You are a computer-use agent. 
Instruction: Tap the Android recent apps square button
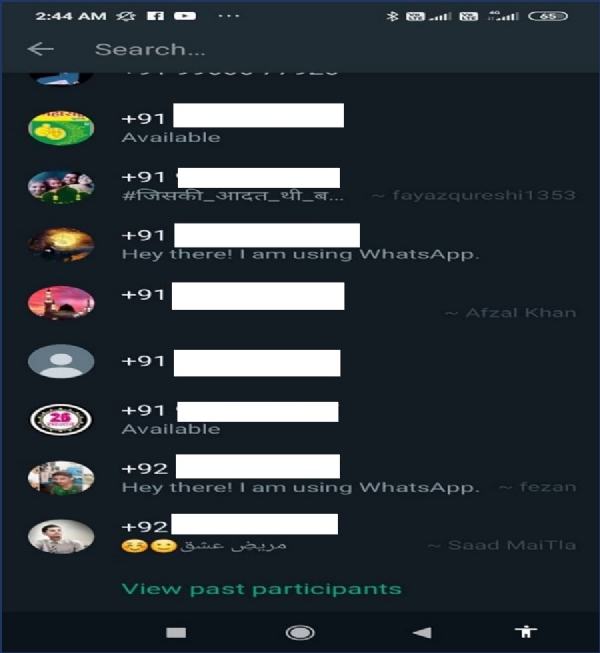pos(176,633)
